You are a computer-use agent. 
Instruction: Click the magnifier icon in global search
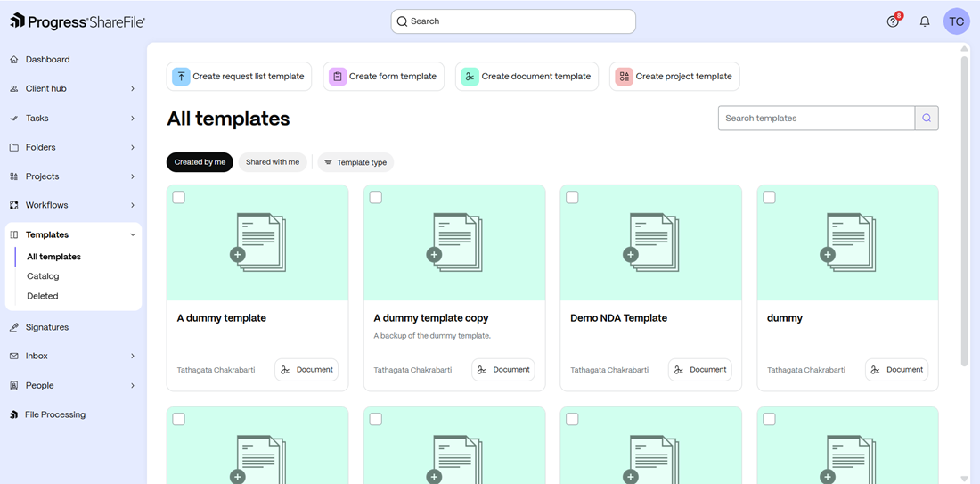[402, 21]
